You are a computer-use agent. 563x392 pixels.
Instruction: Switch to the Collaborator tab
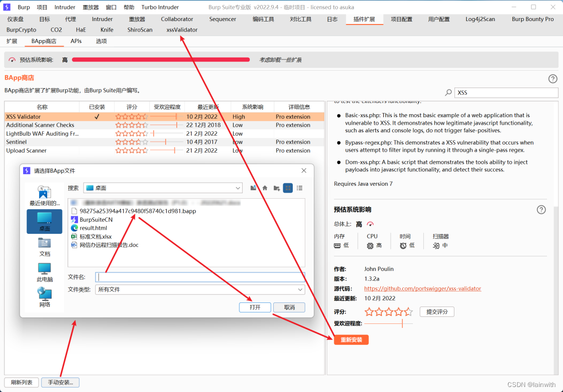pos(177,20)
